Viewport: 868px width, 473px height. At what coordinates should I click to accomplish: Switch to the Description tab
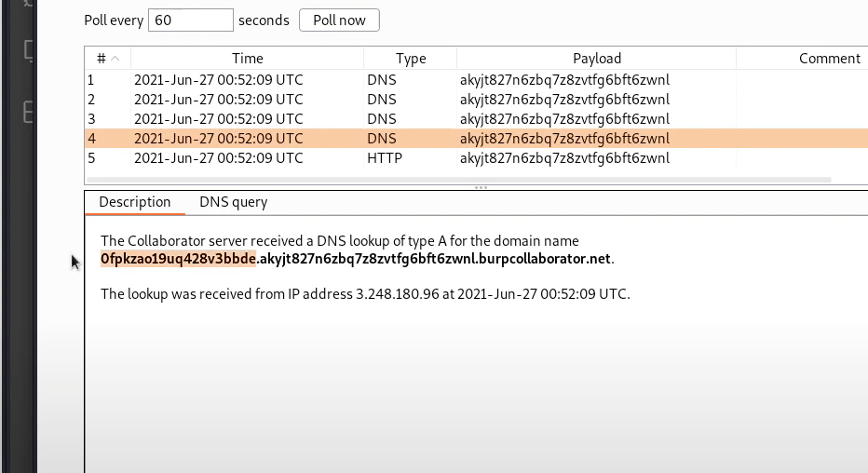click(135, 202)
